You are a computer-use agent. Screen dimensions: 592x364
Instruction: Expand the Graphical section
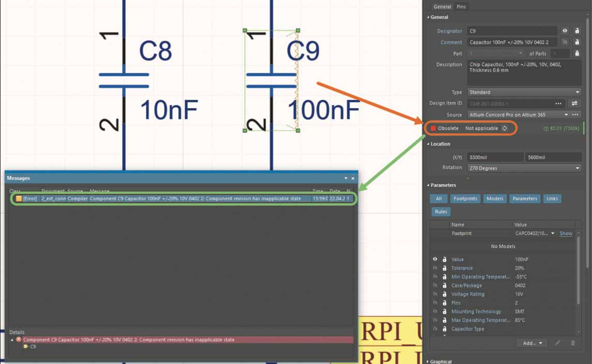coord(441,361)
